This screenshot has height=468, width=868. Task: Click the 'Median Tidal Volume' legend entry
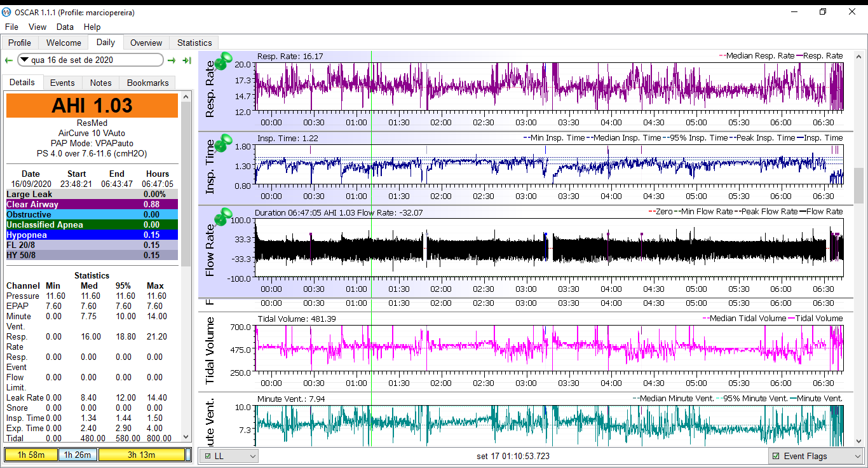[x=745, y=318]
